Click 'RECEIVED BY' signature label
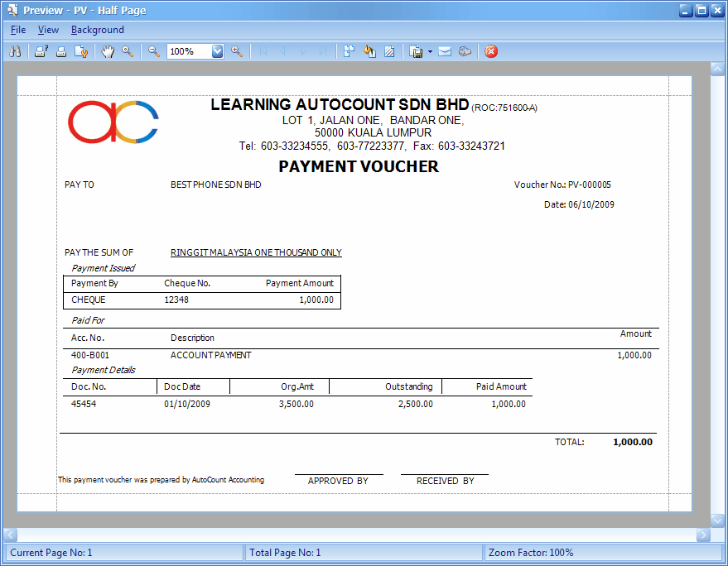The image size is (728, 566). click(446, 481)
